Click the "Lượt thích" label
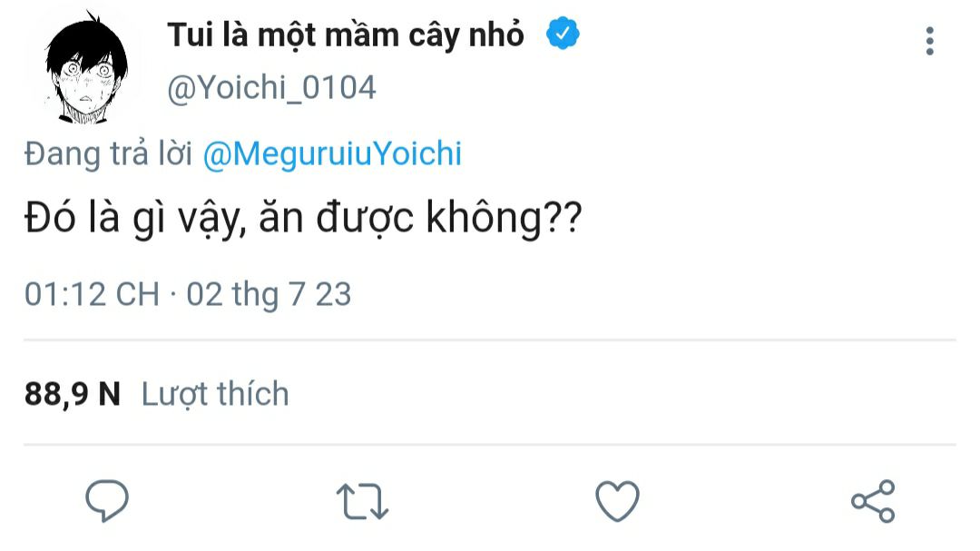 215,394
